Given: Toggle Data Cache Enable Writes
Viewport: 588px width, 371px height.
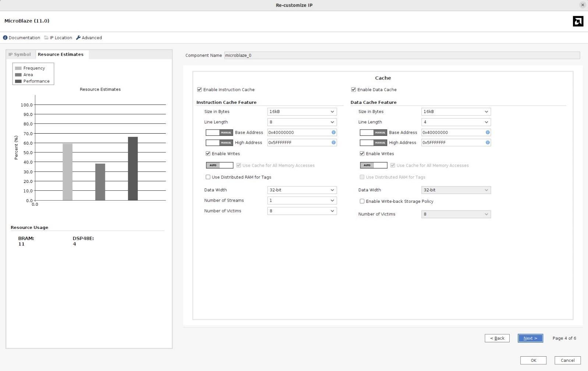Looking at the screenshot, I should point(362,153).
